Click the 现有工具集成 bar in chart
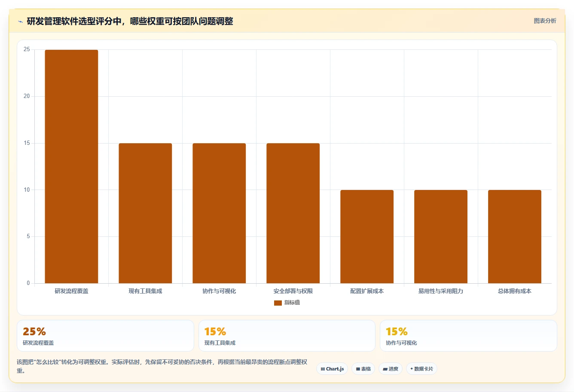 145,213
